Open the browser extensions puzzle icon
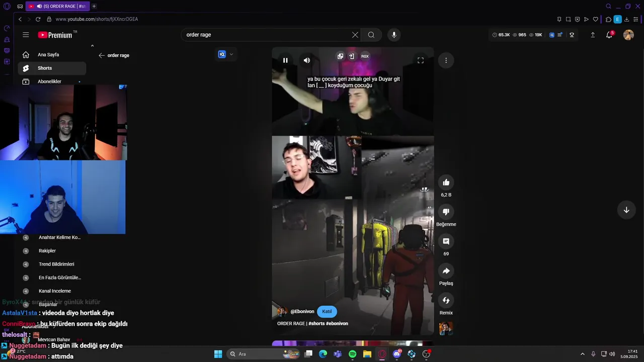This screenshot has width=644, height=362. (x=608, y=19)
